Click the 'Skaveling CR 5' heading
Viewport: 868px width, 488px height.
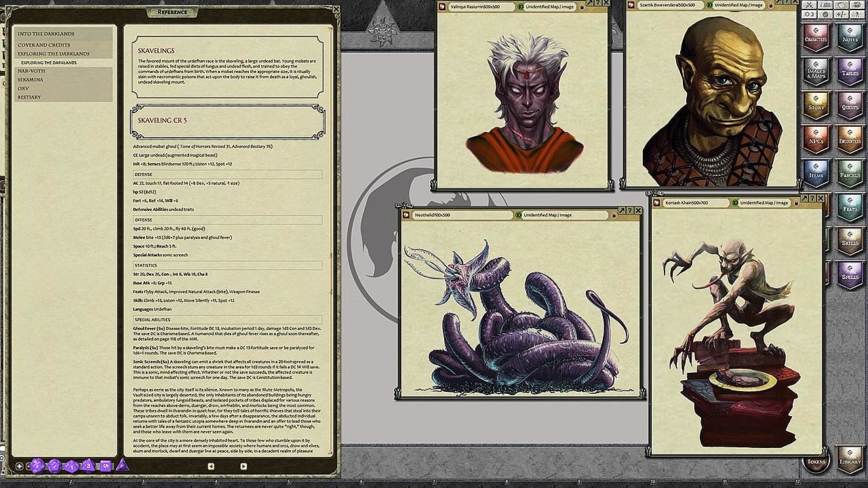(x=162, y=120)
